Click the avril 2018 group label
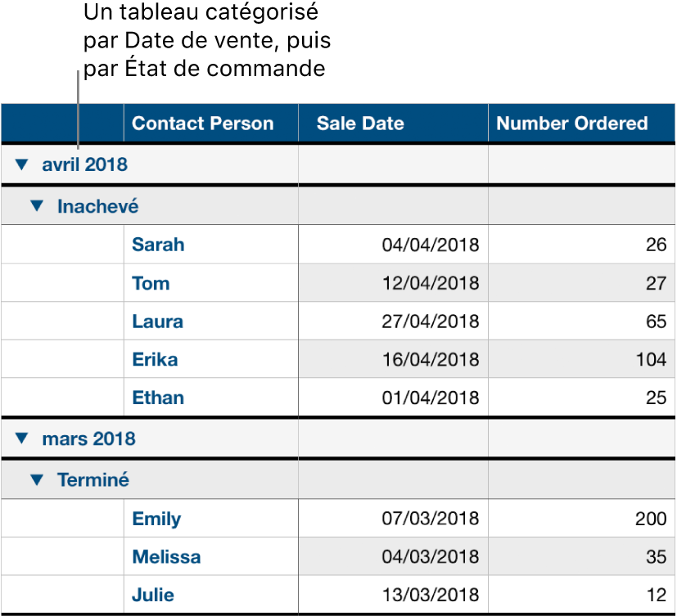Viewport: 677px width, 616px height. pos(84,164)
